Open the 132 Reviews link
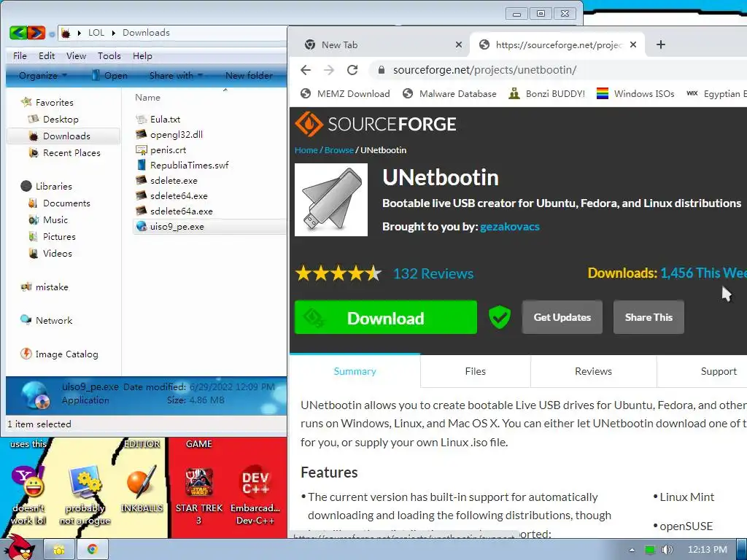Viewport: 747px width, 560px height. coord(433,273)
